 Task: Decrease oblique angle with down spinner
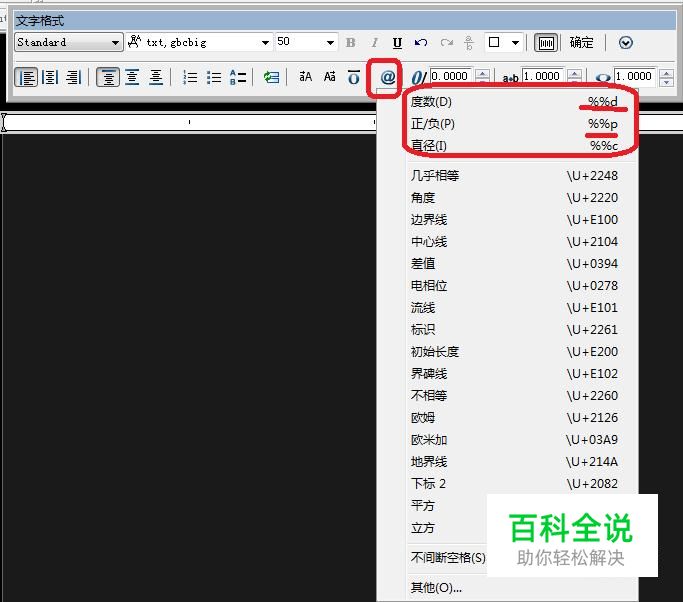[482, 81]
